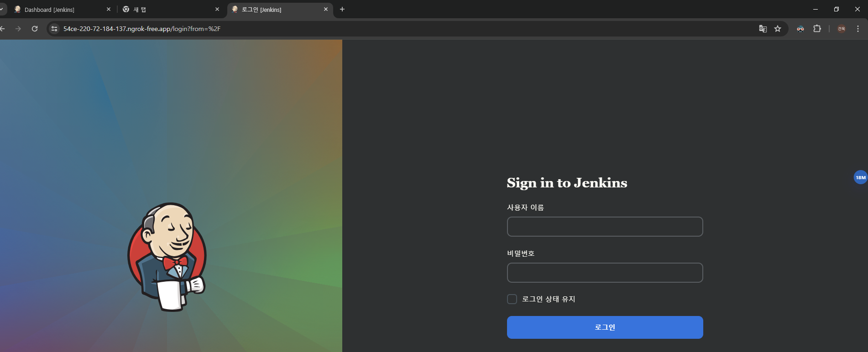Click the blue 로그인 button
The height and width of the screenshot is (352, 868).
click(605, 327)
